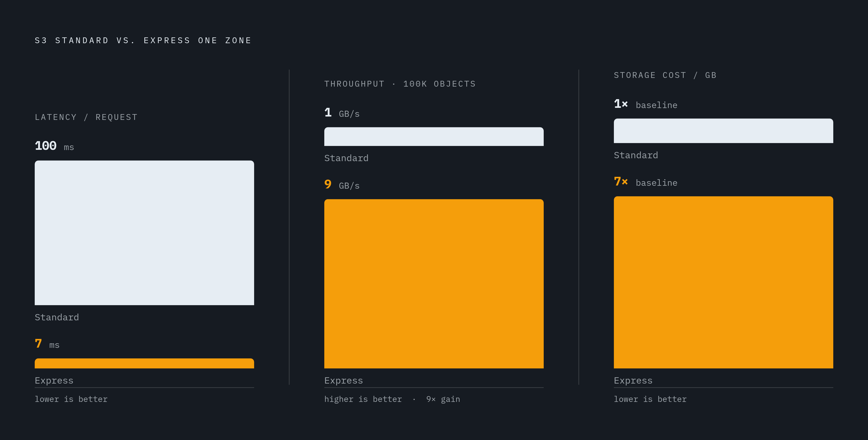Image resolution: width=868 pixels, height=440 pixels.
Task: Click the "Express" label in the storage cost panel
Action: coord(633,381)
